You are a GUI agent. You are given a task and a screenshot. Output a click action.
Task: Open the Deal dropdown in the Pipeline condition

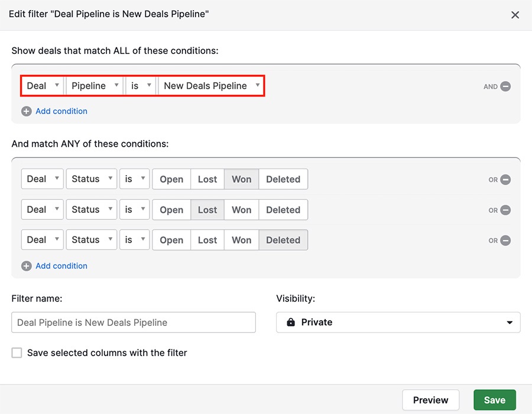click(41, 85)
